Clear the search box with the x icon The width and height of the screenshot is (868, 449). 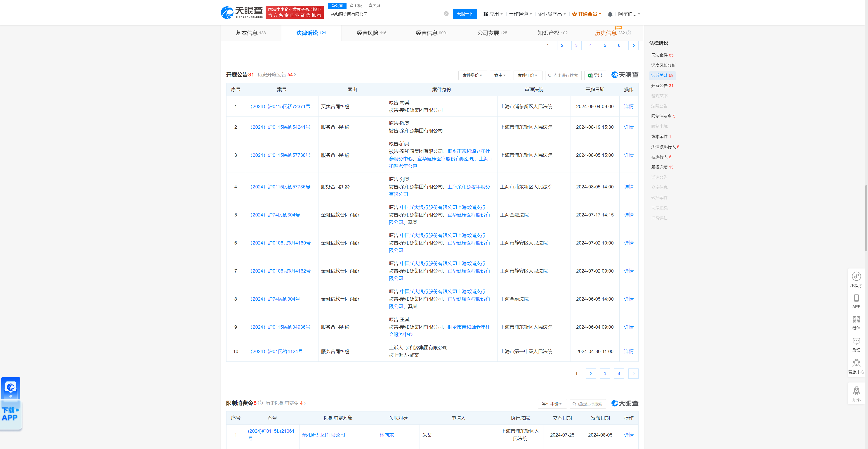tap(446, 14)
